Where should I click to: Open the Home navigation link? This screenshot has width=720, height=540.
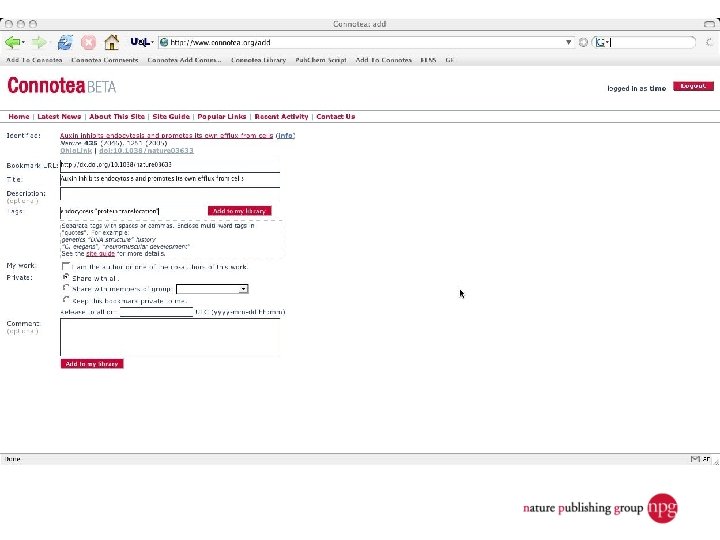click(x=19, y=117)
